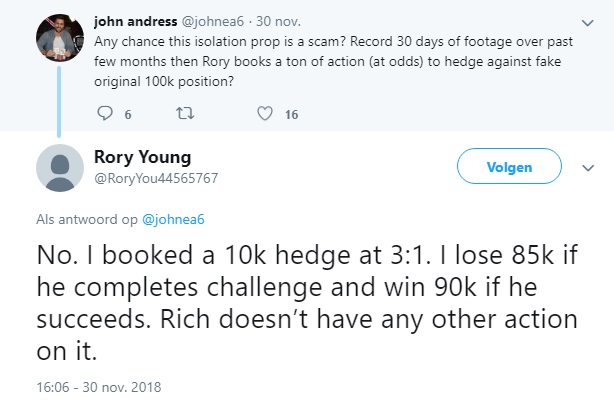This screenshot has height=405, width=614.
Task: Open the @RoryYou44565767 handle
Action: coord(156,178)
